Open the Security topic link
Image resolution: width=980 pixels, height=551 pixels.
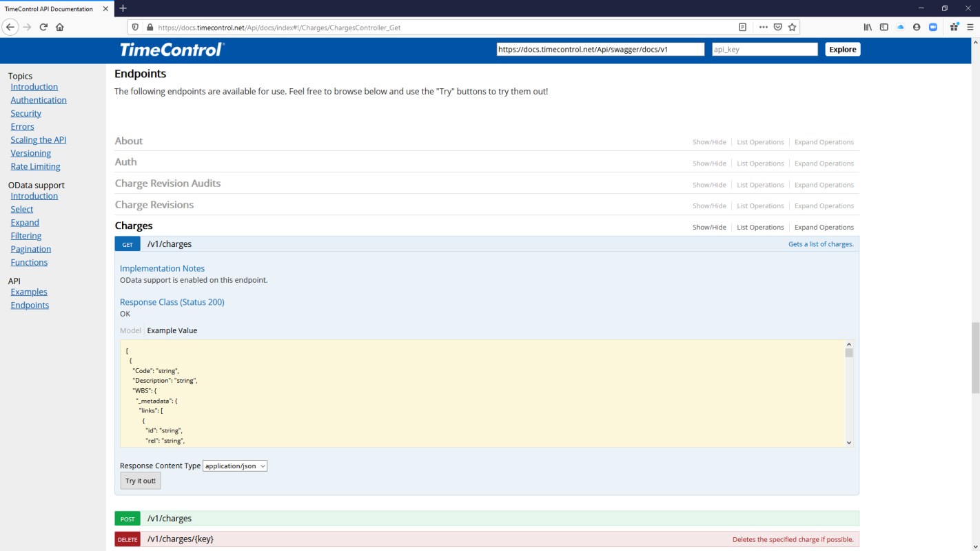point(25,113)
